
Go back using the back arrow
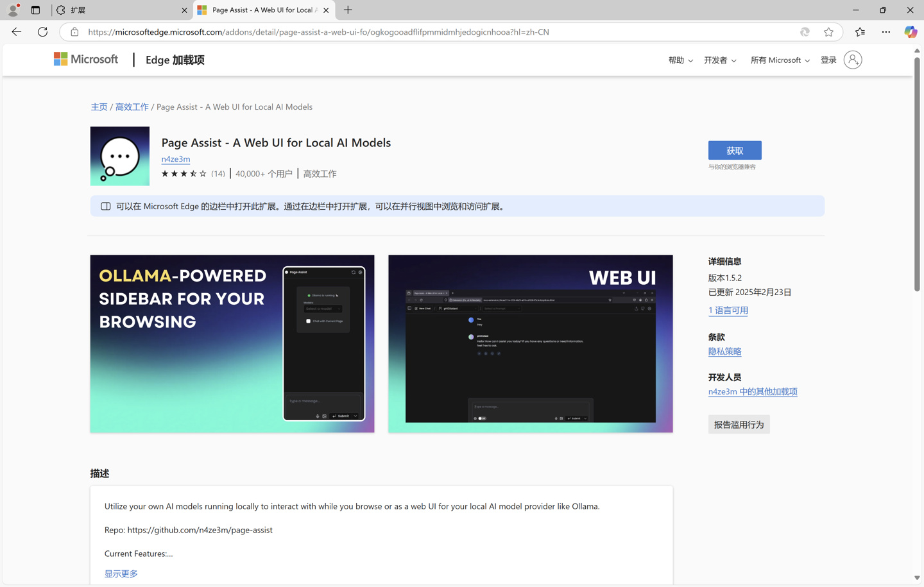click(17, 32)
